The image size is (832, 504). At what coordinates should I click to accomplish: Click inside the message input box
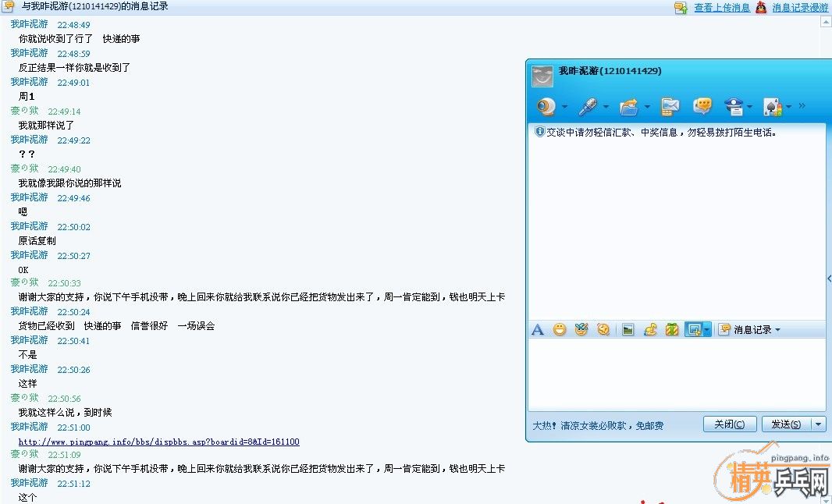pos(677,374)
